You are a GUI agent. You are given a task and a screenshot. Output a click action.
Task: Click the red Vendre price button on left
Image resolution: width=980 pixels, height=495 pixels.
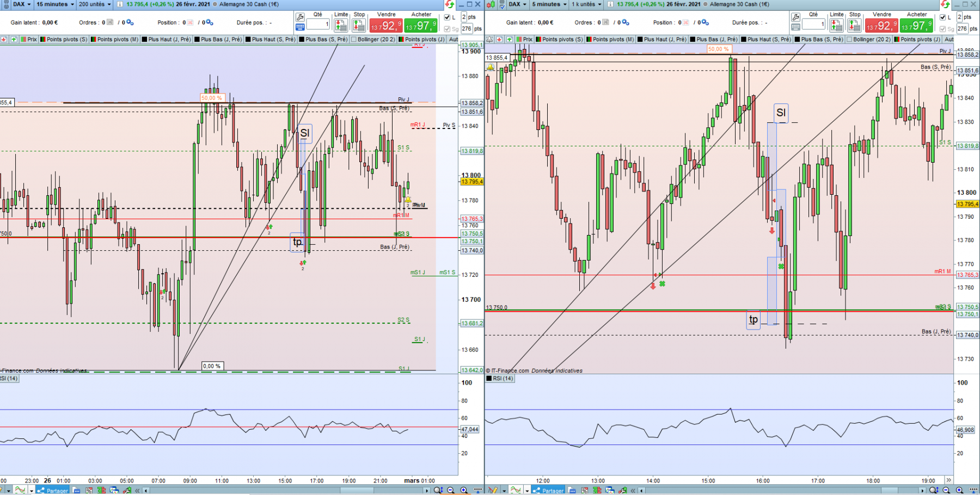pos(386,26)
